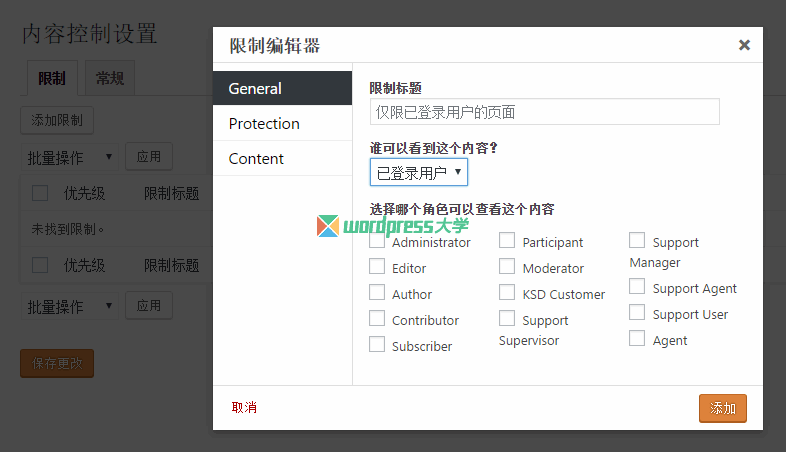Check the Agent role checkbox

pyautogui.click(x=637, y=339)
